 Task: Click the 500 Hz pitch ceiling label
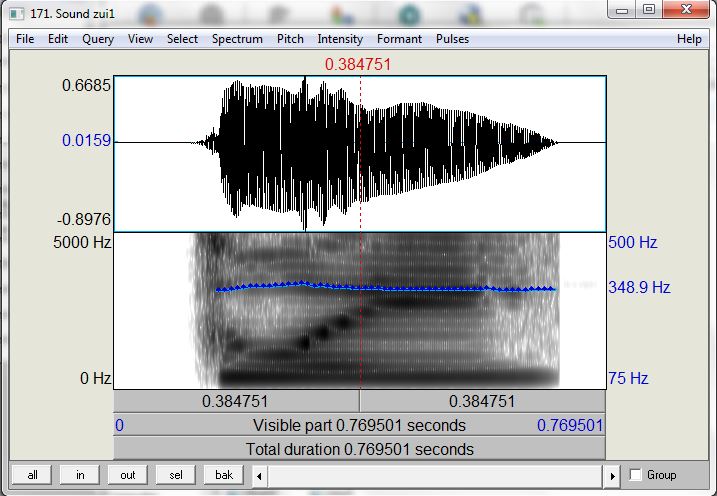[x=633, y=242]
